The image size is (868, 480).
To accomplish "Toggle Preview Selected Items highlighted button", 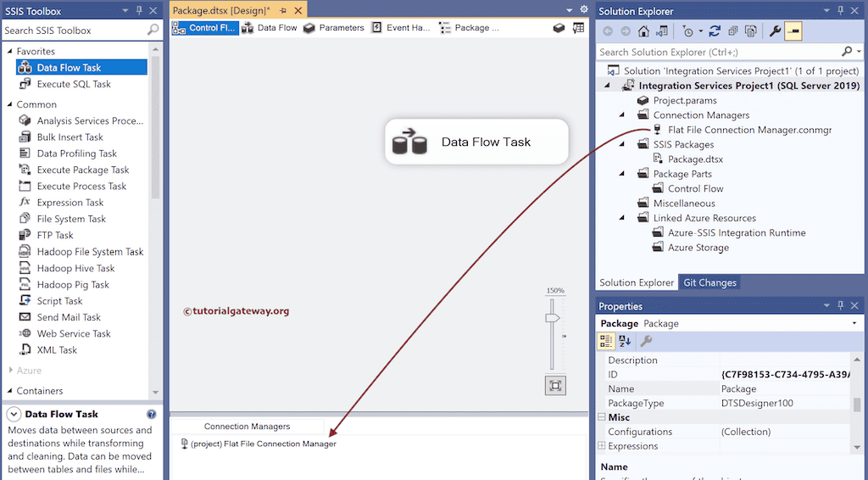I will (x=793, y=31).
